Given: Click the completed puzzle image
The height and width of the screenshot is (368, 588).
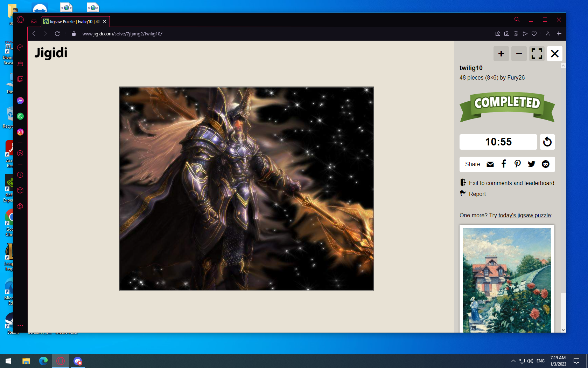Looking at the screenshot, I should [x=246, y=189].
